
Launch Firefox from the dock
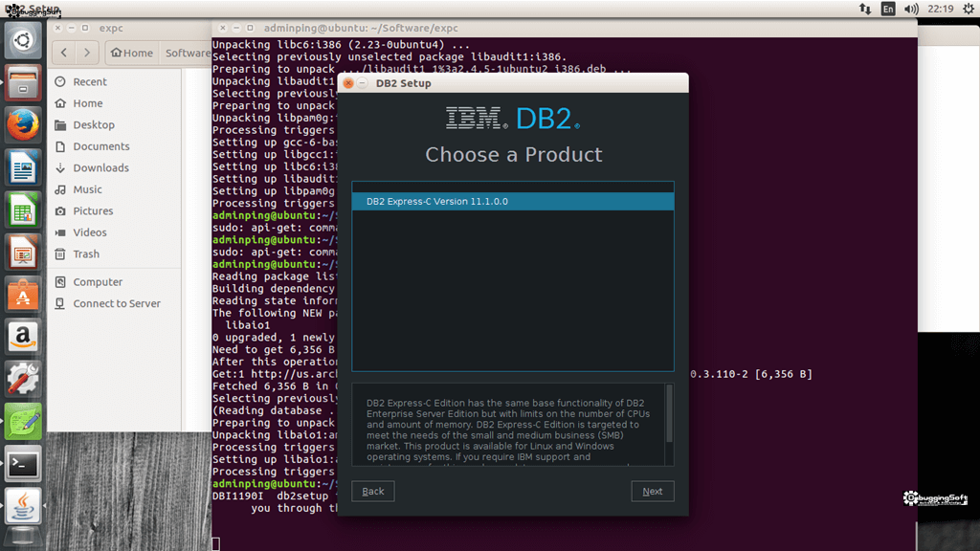pos(23,125)
